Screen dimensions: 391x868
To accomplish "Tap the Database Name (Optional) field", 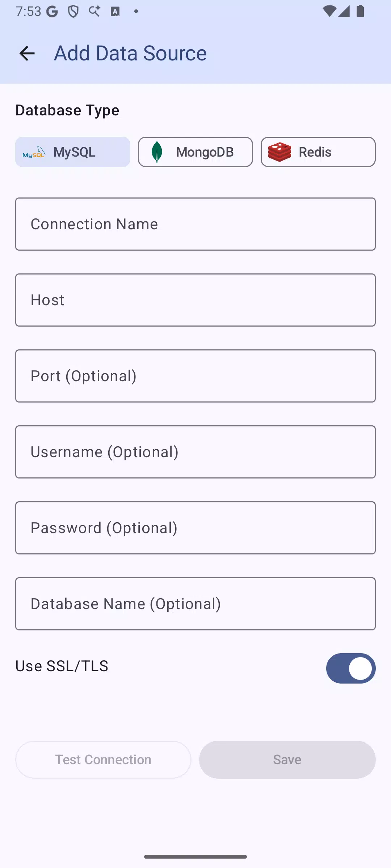I will click(195, 604).
